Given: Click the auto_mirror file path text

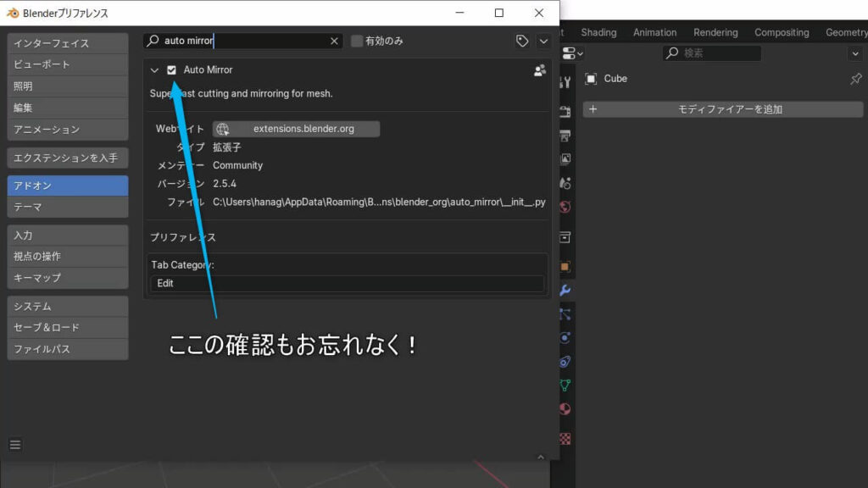Looking at the screenshot, I should (379, 202).
